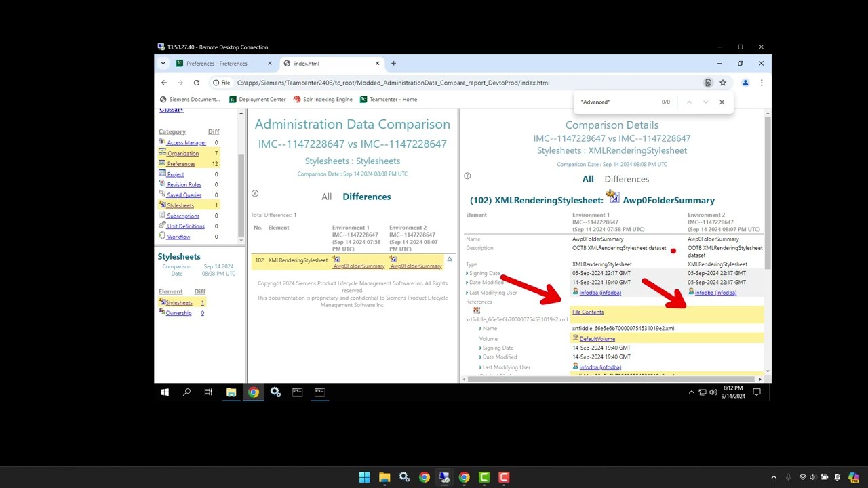Click the Preferences category icon in sidebar
This screenshot has height=488, width=868.
click(162, 163)
